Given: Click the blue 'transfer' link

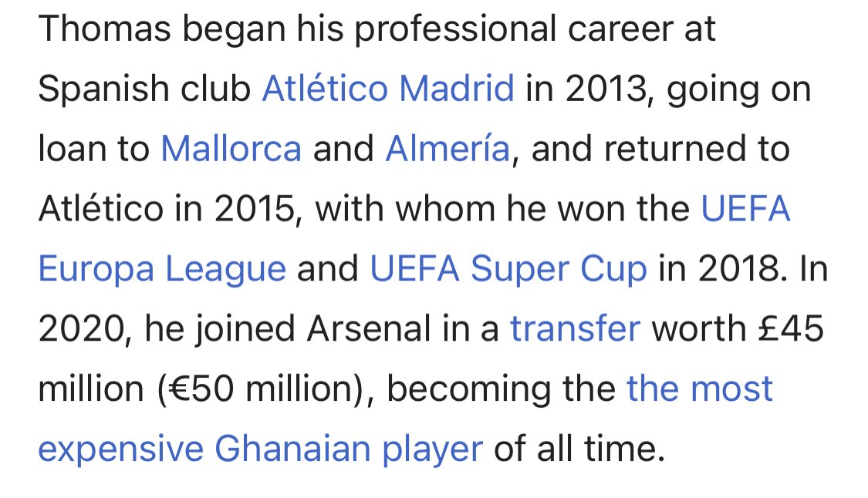Looking at the screenshot, I should [x=575, y=328].
